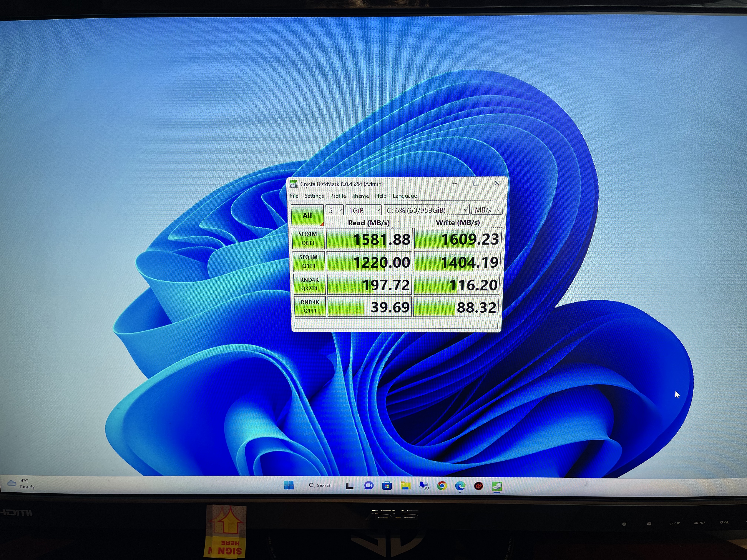Click the SEQ1M Q1T1 write result 1404.19
The height and width of the screenshot is (560, 747).
[x=457, y=262]
